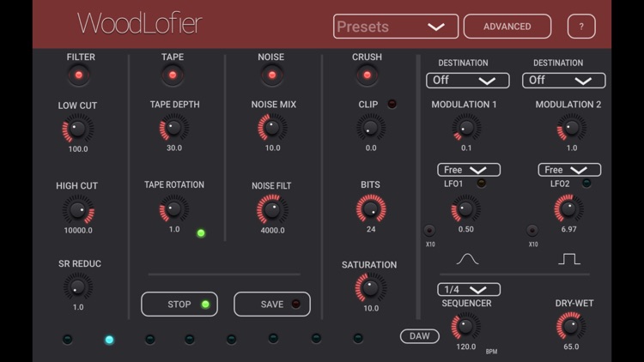
Task: Click the NOISE MIX knob
Action: pyautogui.click(x=272, y=128)
